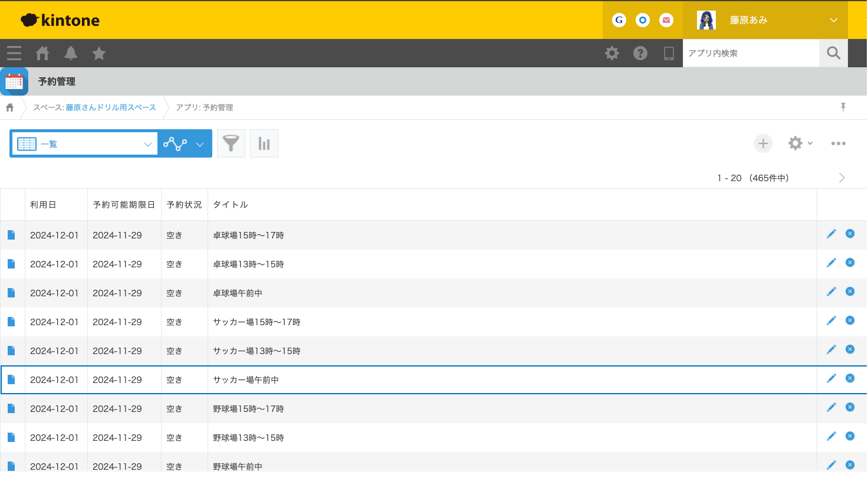Open the favorites star icon
Screen dimensions: 868x481
(x=98, y=53)
